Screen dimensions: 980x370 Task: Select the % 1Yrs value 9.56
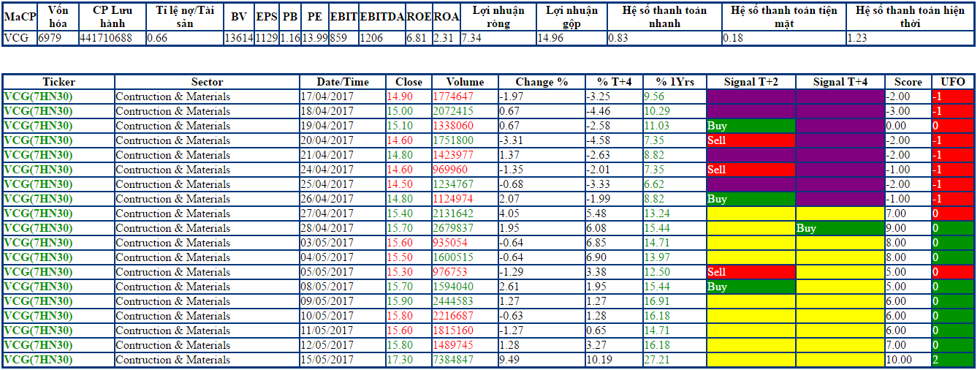[654, 97]
